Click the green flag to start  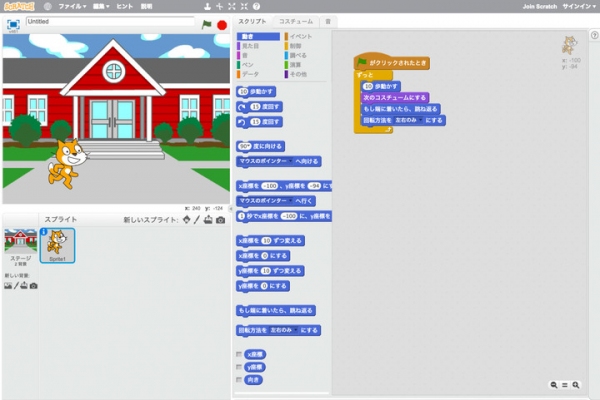click(206, 25)
